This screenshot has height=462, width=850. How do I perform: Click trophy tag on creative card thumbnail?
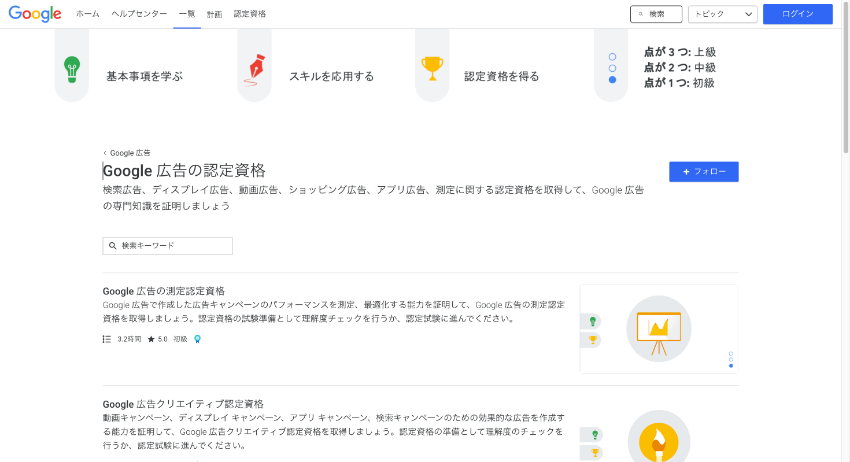click(592, 453)
